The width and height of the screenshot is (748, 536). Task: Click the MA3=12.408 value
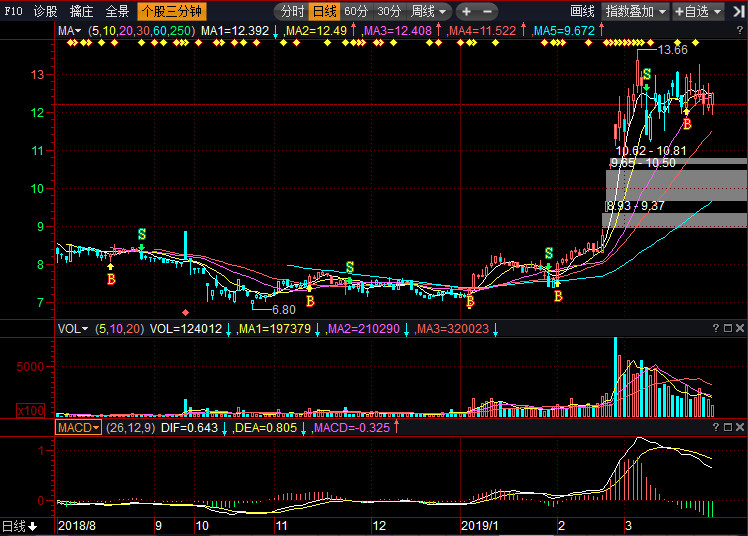[398, 31]
